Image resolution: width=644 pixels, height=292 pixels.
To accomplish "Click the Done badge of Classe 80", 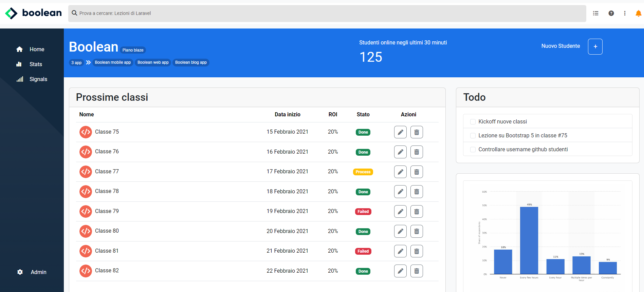I will [363, 232].
